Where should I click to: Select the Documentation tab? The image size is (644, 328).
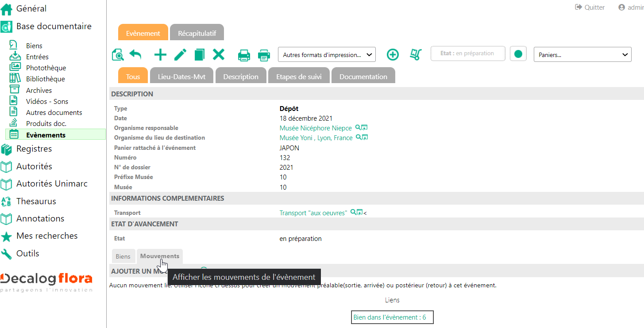coord(363,76)
